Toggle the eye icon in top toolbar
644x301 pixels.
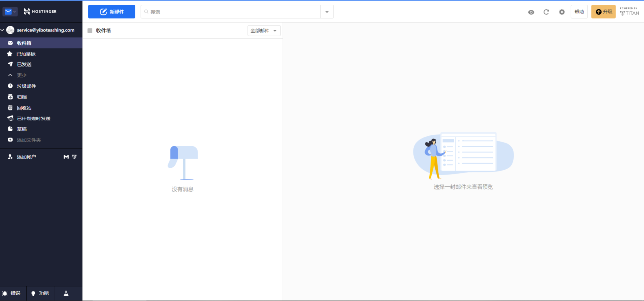531,12
